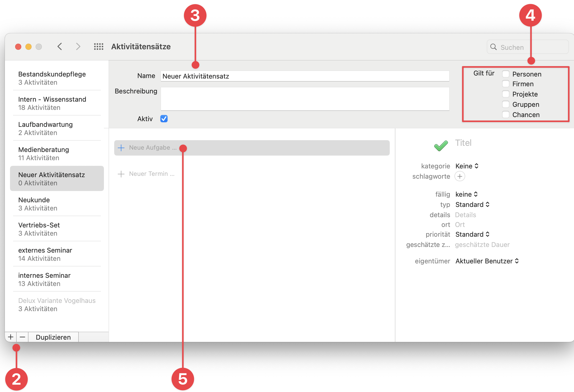Remove the selected activity set via minus icon
Image resolution: width=574 pixels, height=392 pixels.
(22, 337)
